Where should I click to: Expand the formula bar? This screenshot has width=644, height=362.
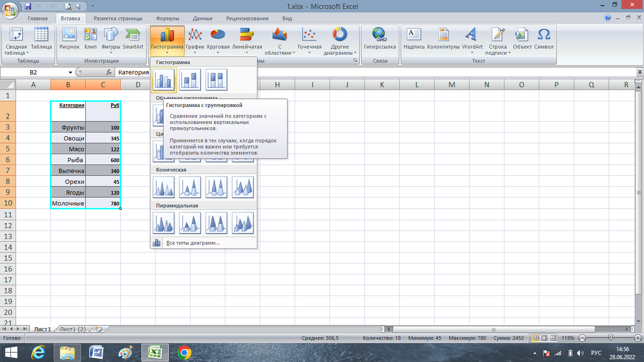tap(639, 72)
